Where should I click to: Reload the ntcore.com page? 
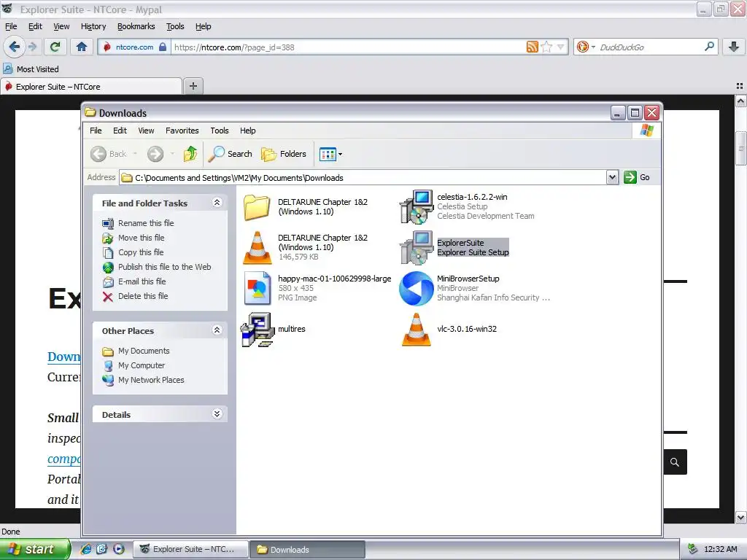tap(55, 47)
